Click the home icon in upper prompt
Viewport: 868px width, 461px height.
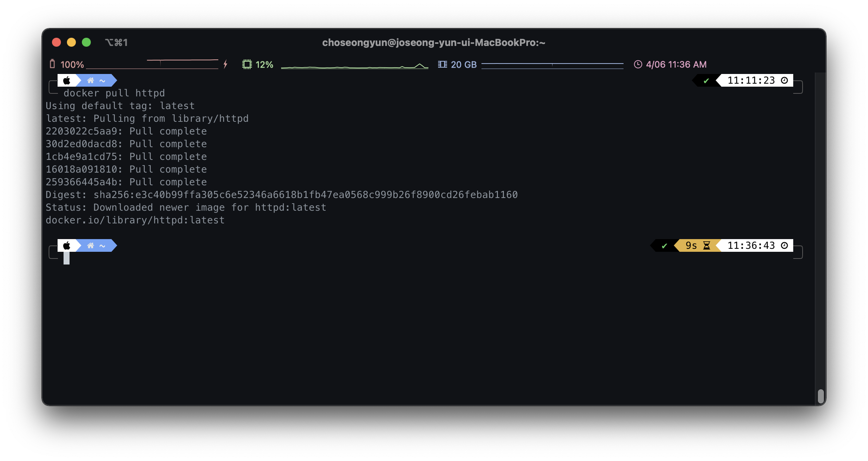[90, 80]
